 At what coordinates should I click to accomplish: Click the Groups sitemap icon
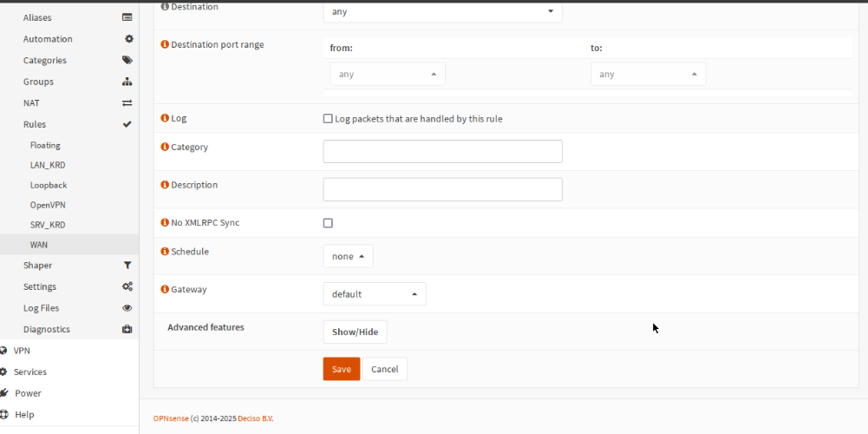click(x=127, y=82)
